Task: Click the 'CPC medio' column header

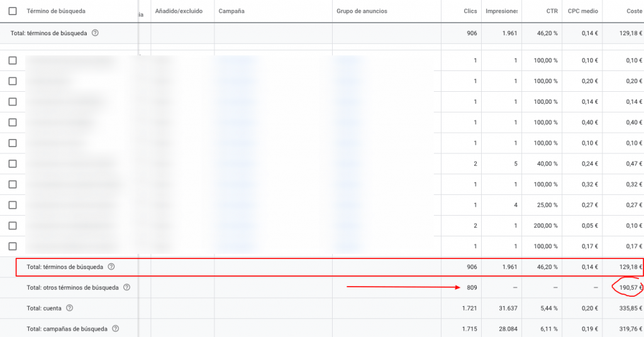Action: 583,11
